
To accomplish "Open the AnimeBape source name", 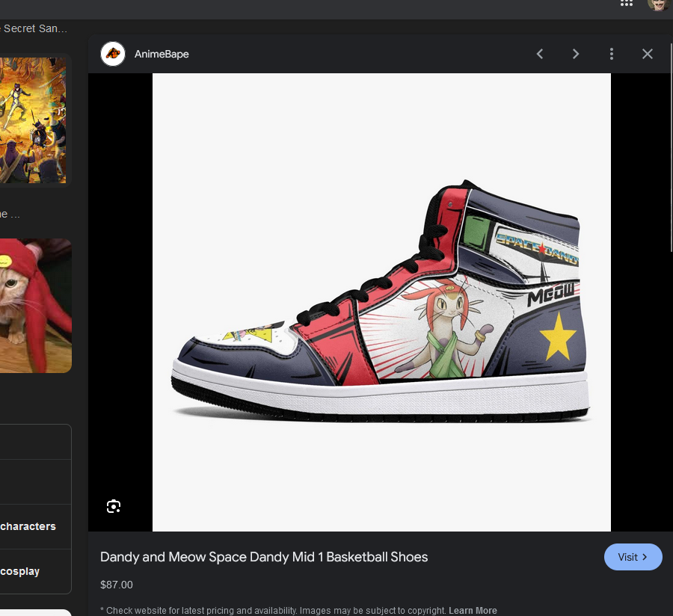I will click(162, 54).
